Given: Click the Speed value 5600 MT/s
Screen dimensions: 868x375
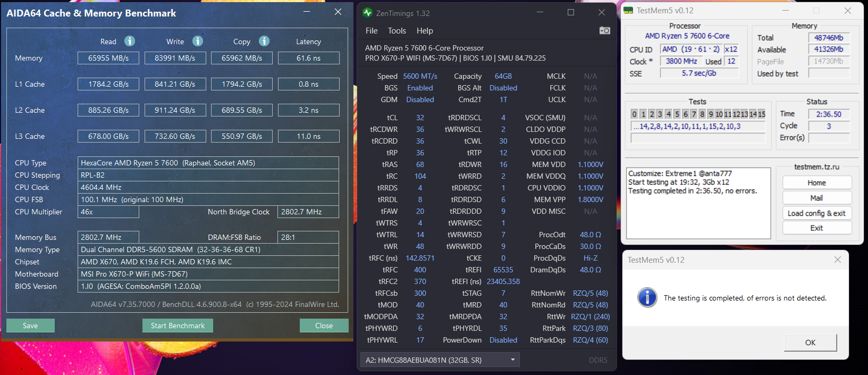Looking at the screenshot, I should click(x=420, y=76).
